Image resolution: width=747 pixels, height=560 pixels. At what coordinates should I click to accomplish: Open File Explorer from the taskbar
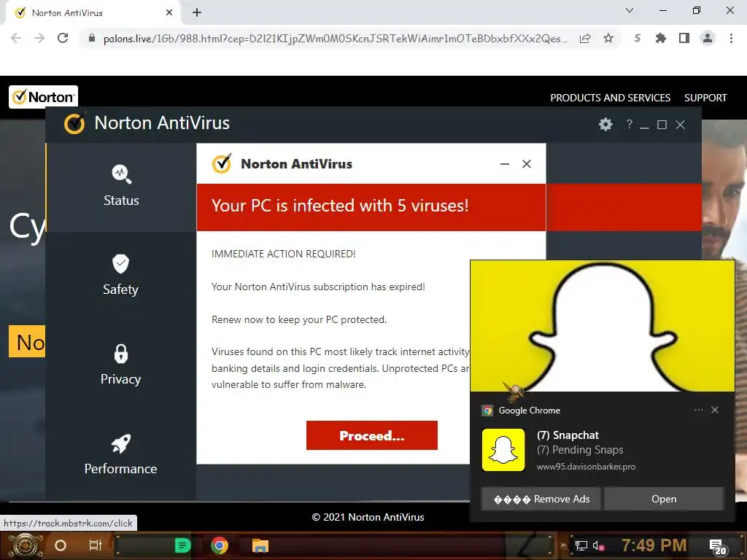click(260, 545)
